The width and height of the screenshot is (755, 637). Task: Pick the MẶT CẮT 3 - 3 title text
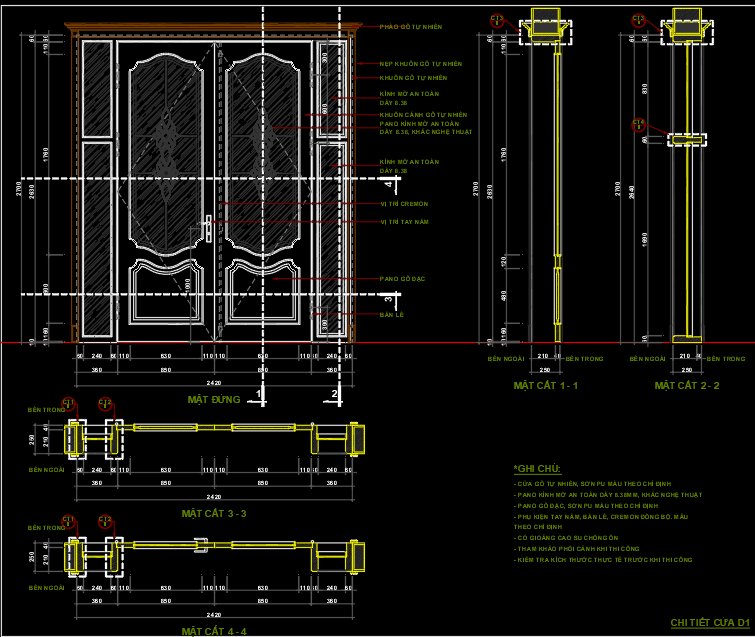pos(214,513)
